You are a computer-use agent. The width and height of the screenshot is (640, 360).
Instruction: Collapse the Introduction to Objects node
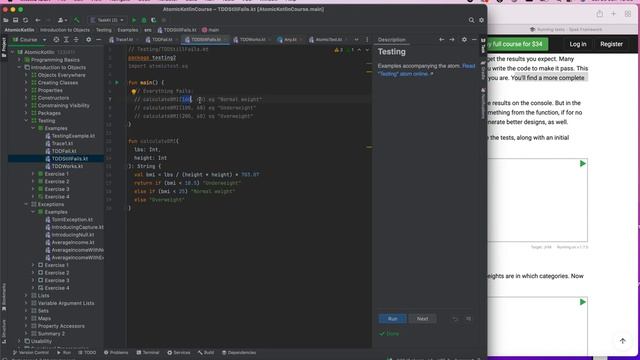19,67
